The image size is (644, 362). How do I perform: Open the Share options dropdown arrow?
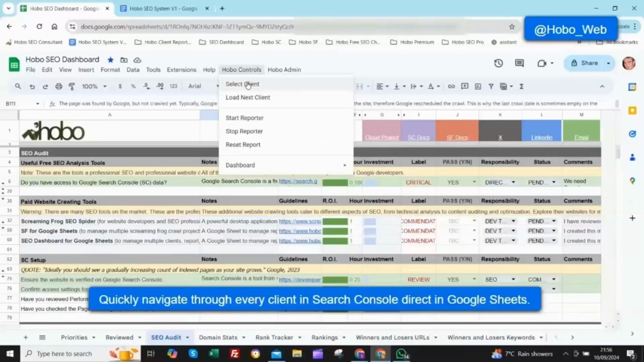(608, 63)
